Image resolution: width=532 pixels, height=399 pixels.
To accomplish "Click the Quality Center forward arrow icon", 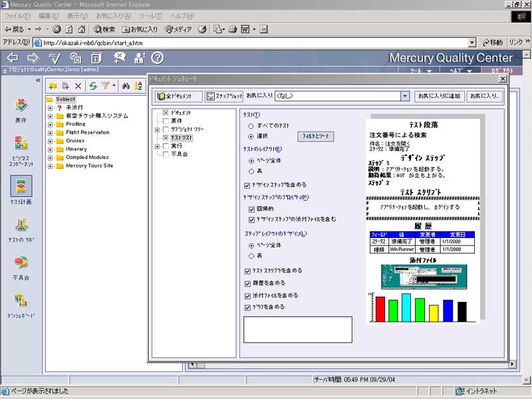I will point(33,58).
